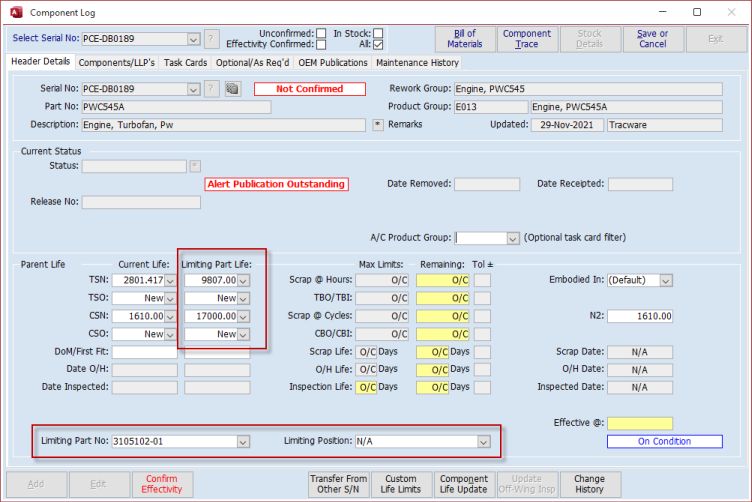752x502 pixels.
Task: Expand the A/C Product Group dropdown
Action: [513, 238]
